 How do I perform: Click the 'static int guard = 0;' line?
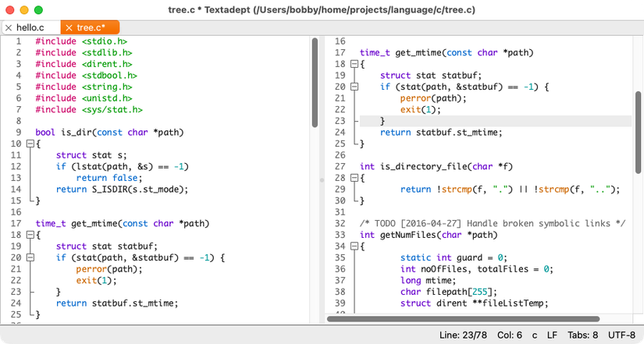[454, 257]
